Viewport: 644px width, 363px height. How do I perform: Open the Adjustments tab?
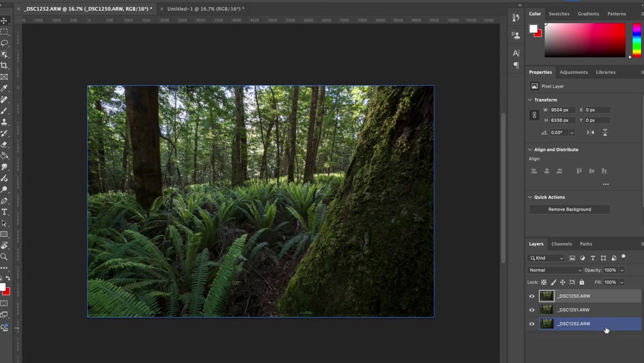click(574, 72)
